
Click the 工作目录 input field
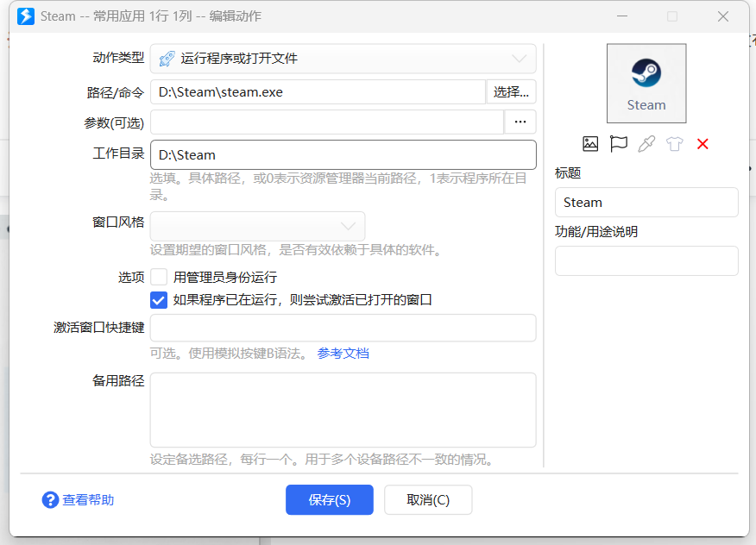tap(343, 154)
